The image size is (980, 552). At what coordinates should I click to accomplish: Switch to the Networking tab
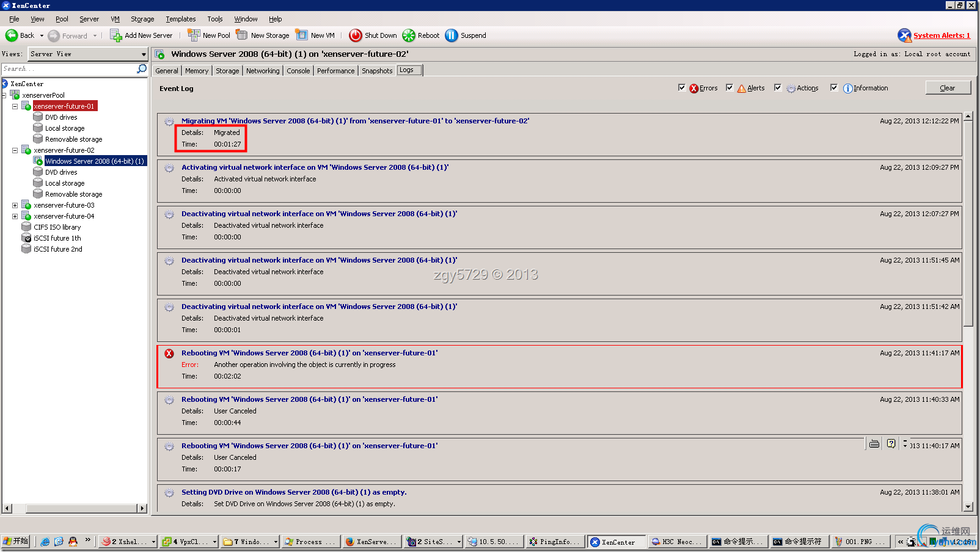[x=263, y=71]
